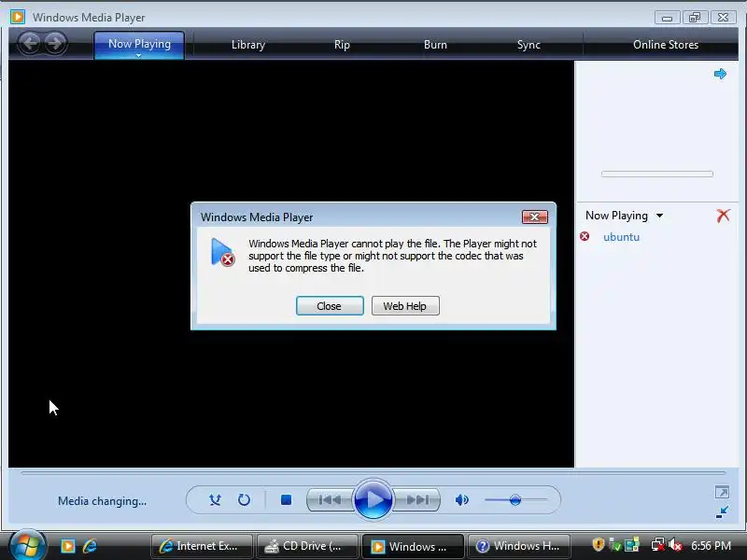
Task: Clear the list pane with the red X
Action: (x=723, y=216)
